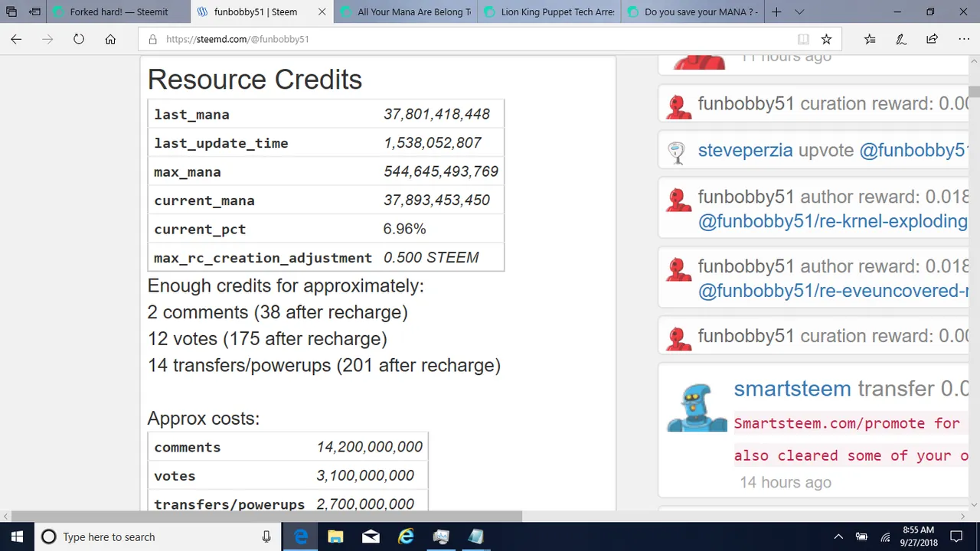This screenshot has height=551, width=980.
Task: Click the smartsteem robot avatar
Action: [696, 407]
